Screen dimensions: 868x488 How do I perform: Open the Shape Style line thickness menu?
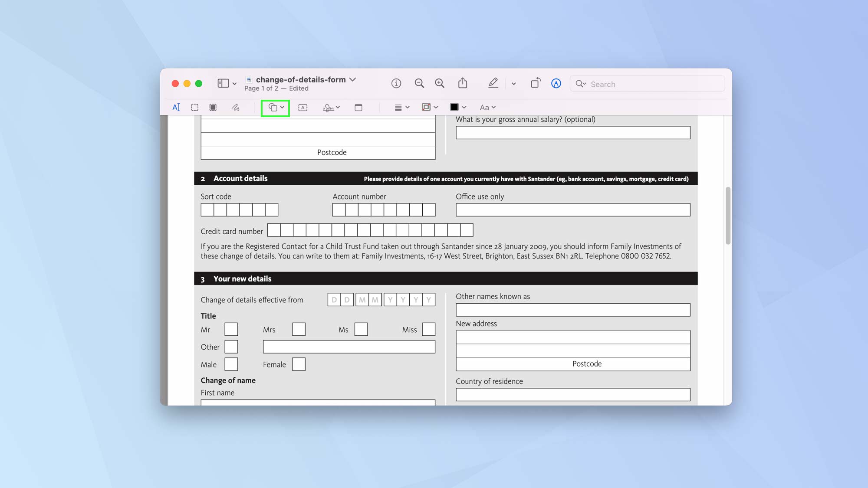click(401, 107)
